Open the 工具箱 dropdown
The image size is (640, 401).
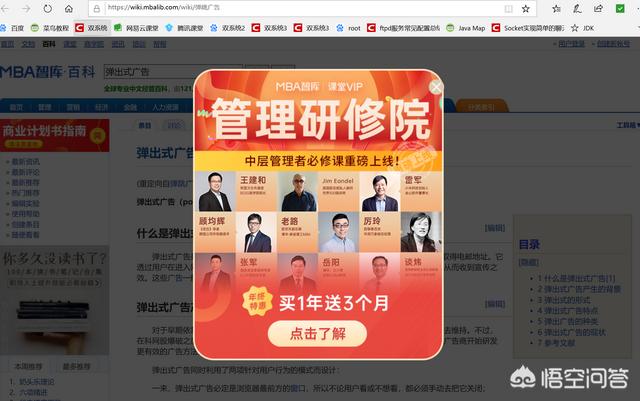click(628, 125)
